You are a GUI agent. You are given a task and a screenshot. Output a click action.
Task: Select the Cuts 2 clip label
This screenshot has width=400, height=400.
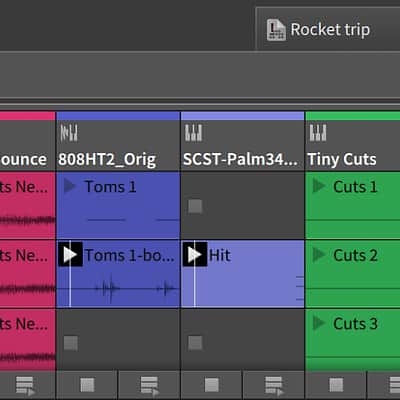[355, 255]
